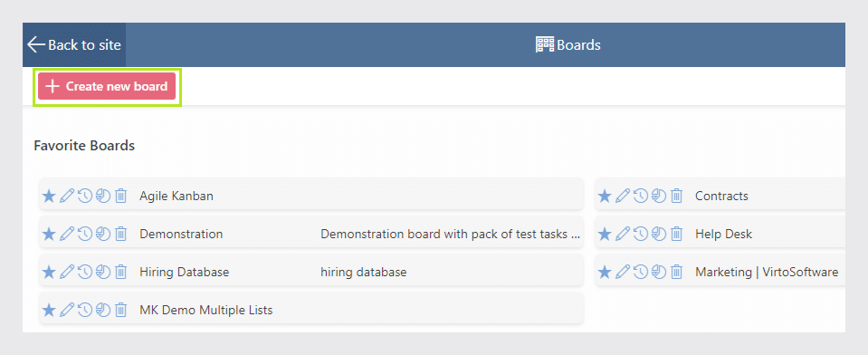
Task: Toggle favorite star for Help Desk
Action: [x=605, y=234]
